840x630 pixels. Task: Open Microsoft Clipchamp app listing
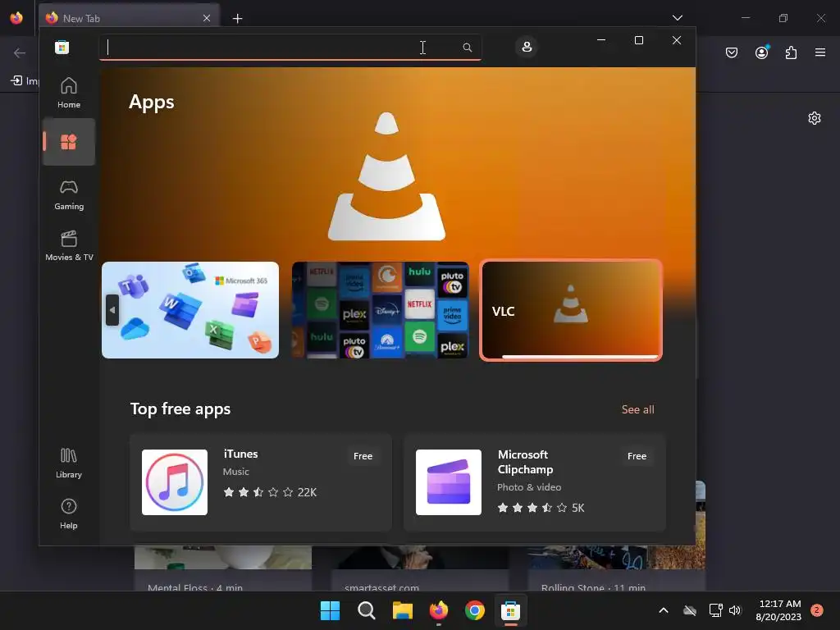tap(535, 482)
